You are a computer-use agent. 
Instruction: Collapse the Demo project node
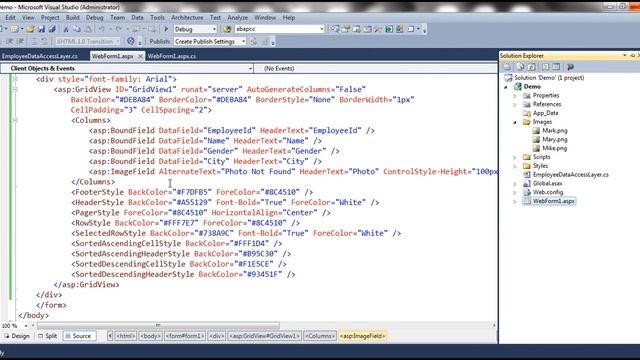point(506,87)
